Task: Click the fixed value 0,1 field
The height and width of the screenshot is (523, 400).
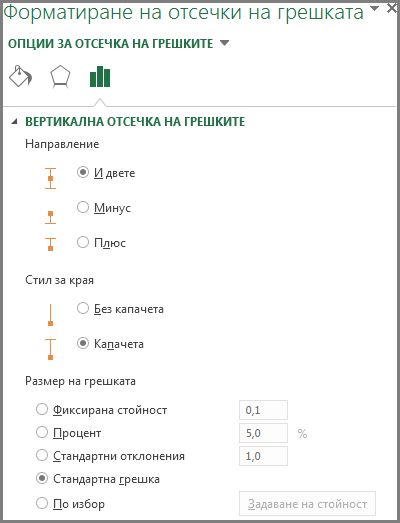Action: (263, 410)
